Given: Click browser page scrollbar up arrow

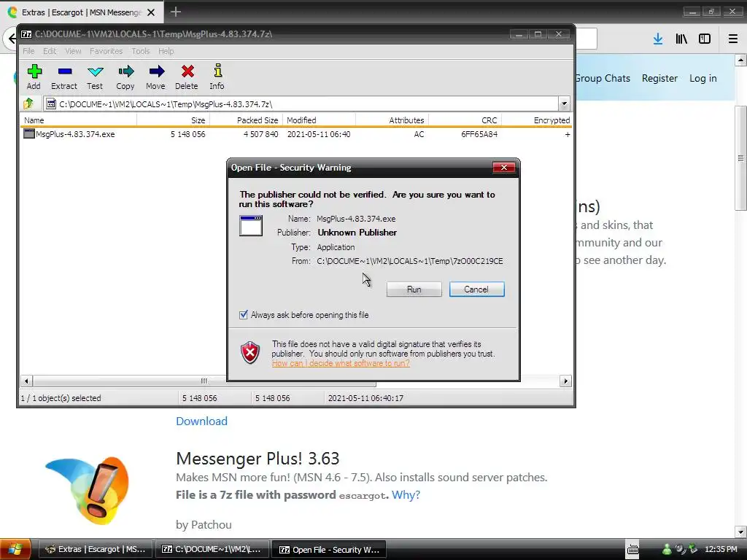Looking at the screenshot, I should [x=740, y=60].
